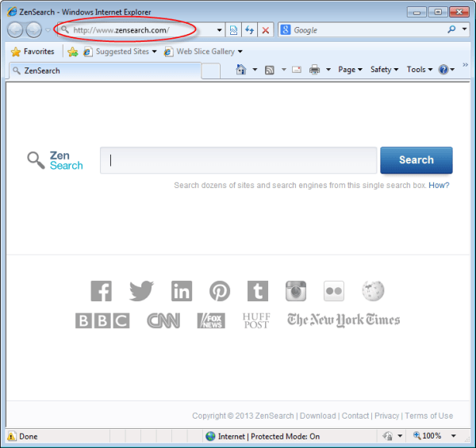Screen dimensions: 476x448
Task: Click Internet Protected Mode status zone
Action: click(x=263, y=436)
